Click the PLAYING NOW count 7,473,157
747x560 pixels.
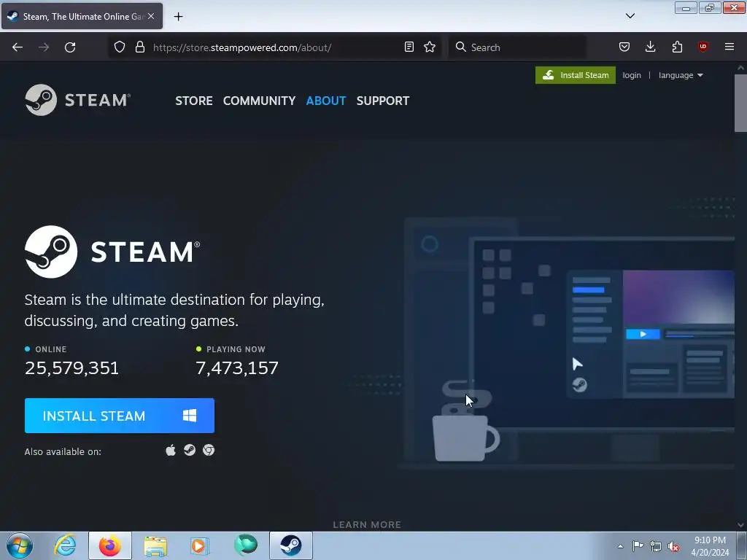237,367
